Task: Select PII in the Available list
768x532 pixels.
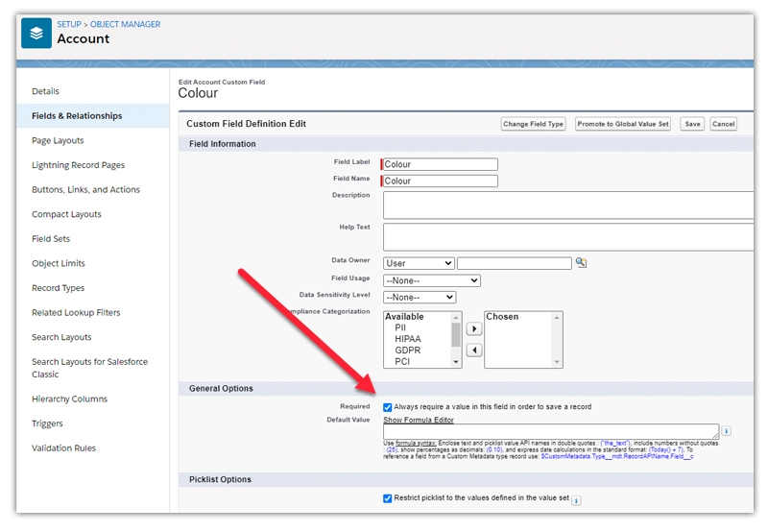Action: (400, 327)
